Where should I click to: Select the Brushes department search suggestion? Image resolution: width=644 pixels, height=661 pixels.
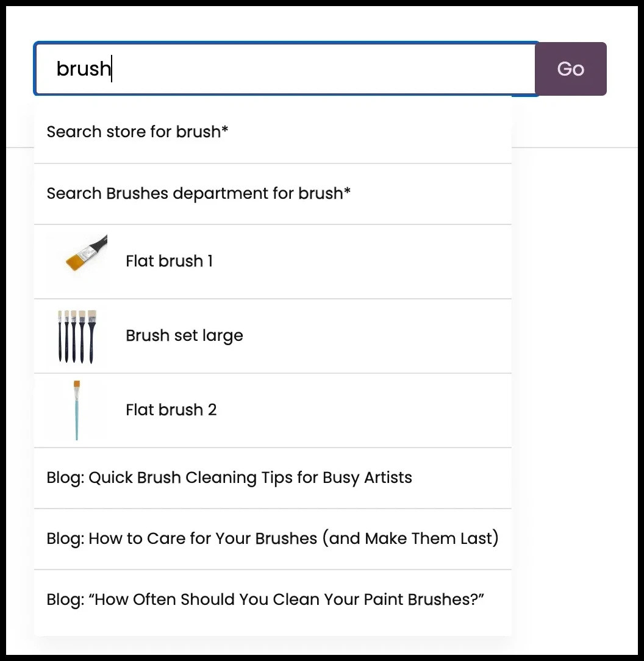pyautogui.click(x=198, y=193)
